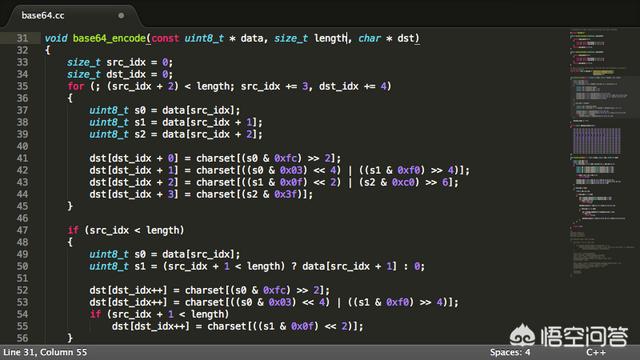Click 0x3f literal on line 44
This screenshot has height=360, width=640.
point(285,194)
